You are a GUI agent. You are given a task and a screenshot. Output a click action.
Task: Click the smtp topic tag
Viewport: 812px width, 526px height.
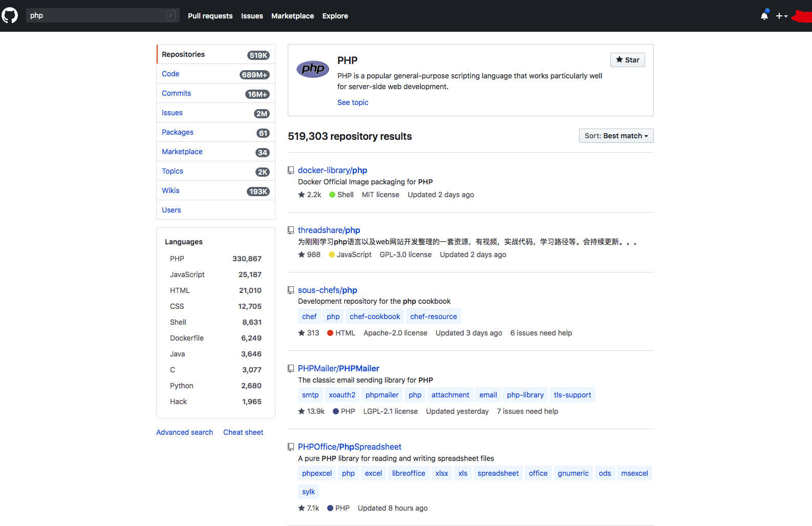point(310,395)
